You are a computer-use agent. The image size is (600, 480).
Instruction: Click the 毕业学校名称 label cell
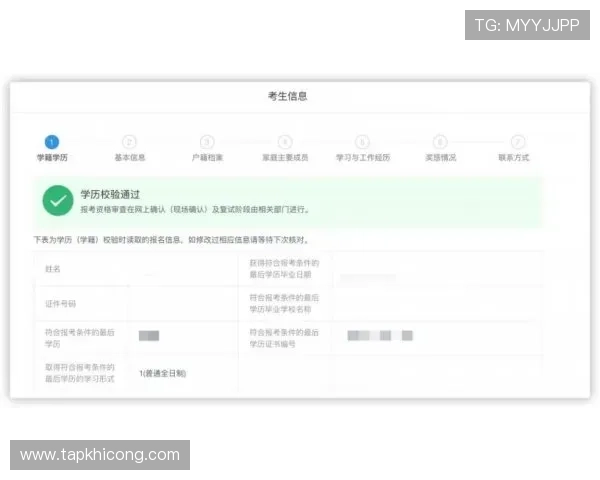[x=284, y=304]
